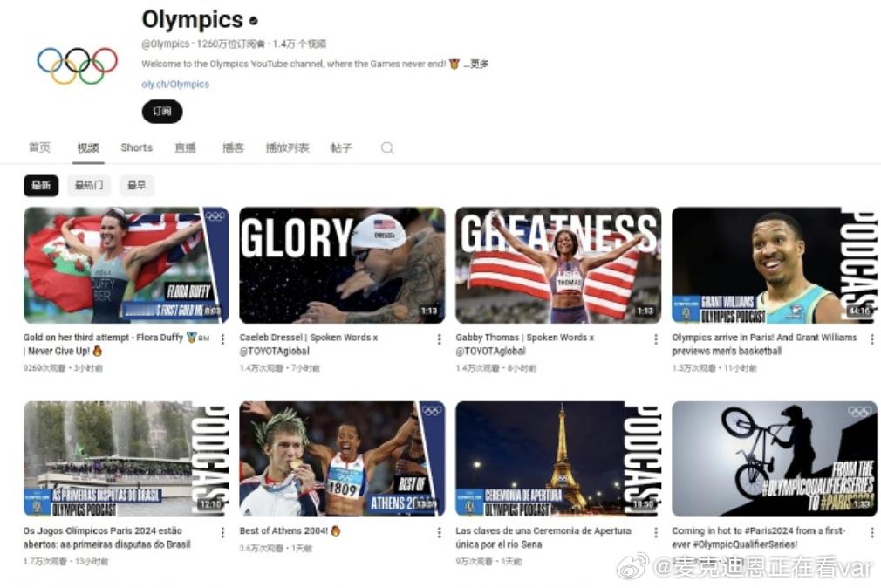
Task: Open more options for Best of Athens video
Action: pos(440,532)
